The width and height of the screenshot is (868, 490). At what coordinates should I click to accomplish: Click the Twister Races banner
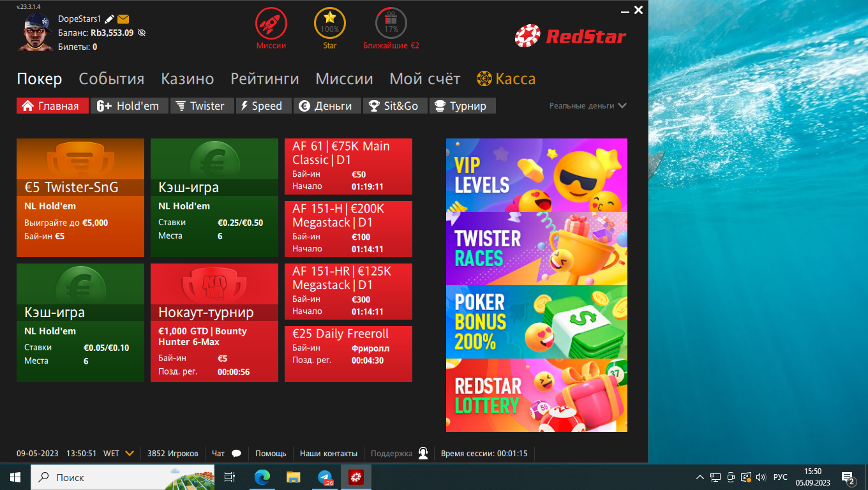[x=537, y=248]
